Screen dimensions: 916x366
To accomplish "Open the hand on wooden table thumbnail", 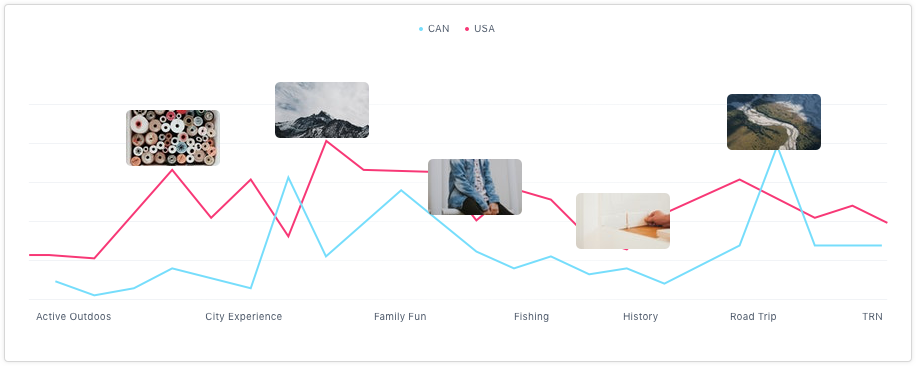I will [623, 221].
